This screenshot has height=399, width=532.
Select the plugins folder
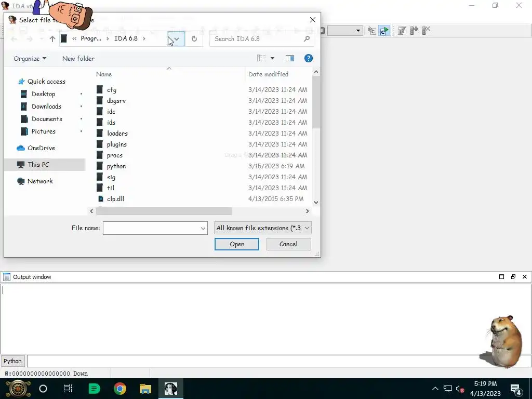(117, 144)
